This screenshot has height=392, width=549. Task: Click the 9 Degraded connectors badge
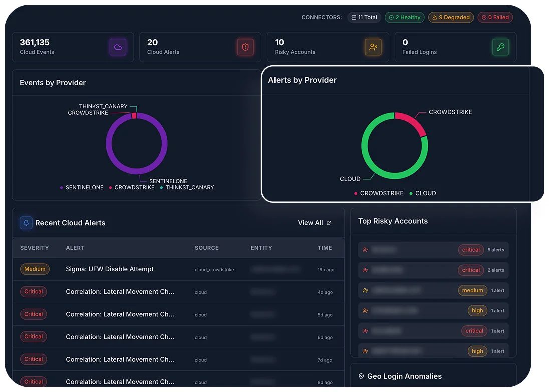click(451, 17)
